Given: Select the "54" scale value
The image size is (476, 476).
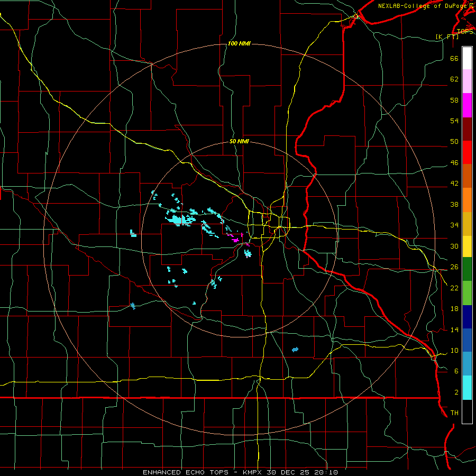Looking at the screenshot, I should click(x=454, y=121).
